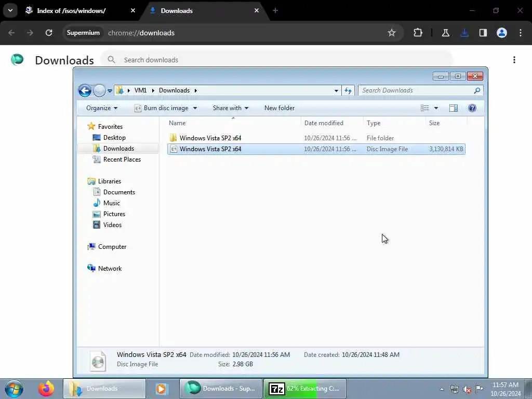532x399 pixels.
Task: Open the Extensions puzzle icon
Action: (x=418, y=33)
